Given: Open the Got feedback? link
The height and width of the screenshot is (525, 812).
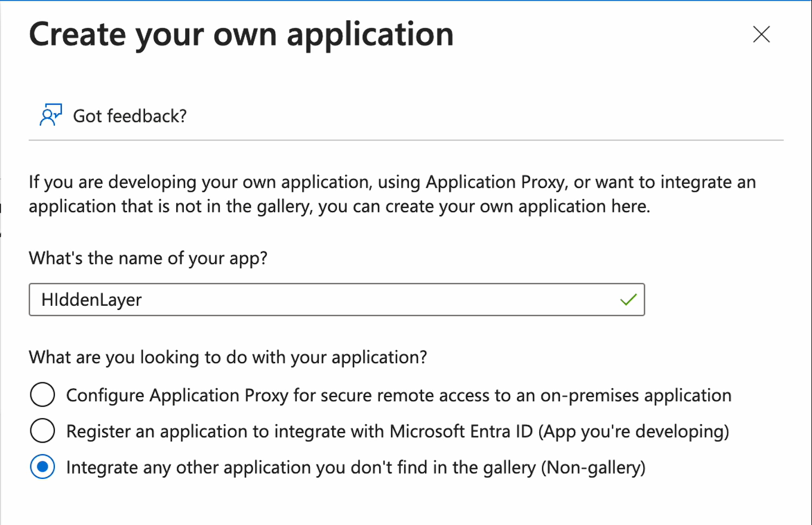Looking at the screenshot, I should tap(130, 116).
